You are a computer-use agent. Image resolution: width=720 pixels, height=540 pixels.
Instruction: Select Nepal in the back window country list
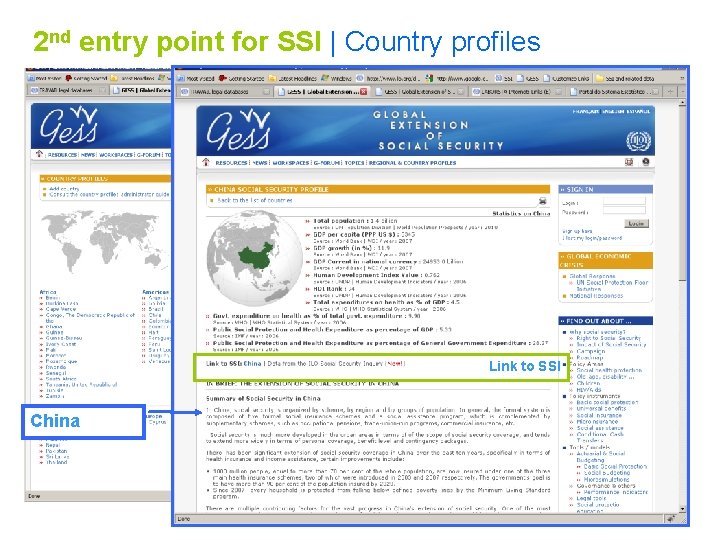pyautogui.click(x=52, y=444)
